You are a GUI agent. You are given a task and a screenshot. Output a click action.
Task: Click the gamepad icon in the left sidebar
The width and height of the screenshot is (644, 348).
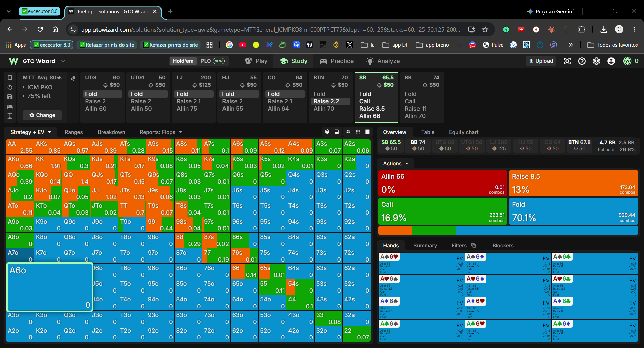coord(10,107)
